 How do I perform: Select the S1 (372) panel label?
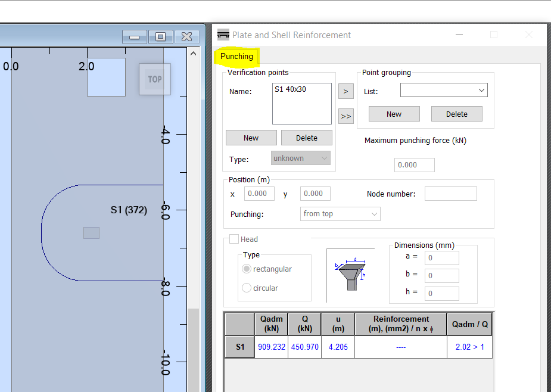(129, 210)
